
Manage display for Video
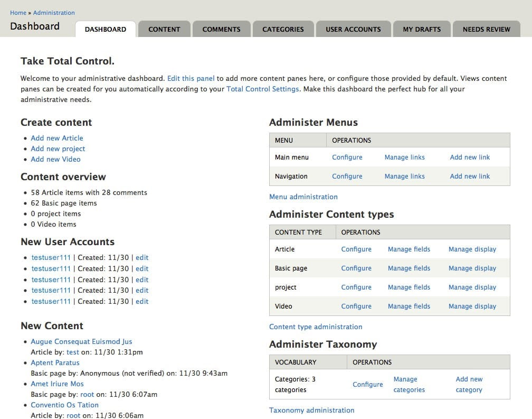point(472,306)
